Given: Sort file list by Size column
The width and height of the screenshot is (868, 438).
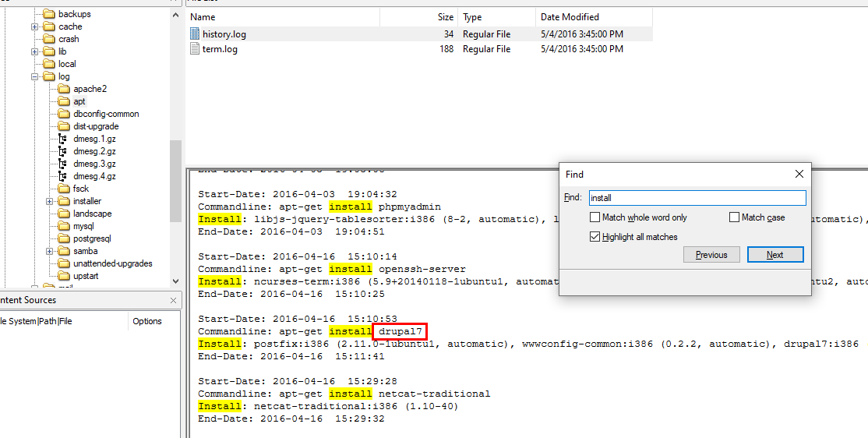Looking at the screenshot, I should pos(418,17).
